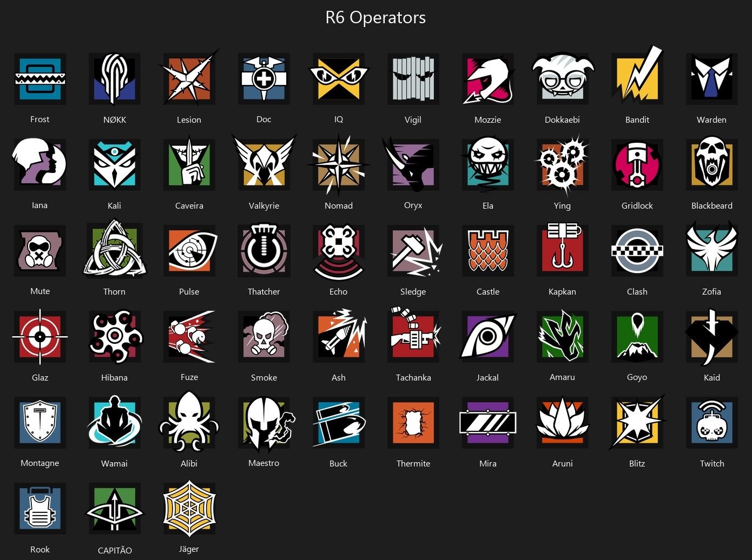Pick the Hibana pellet cluster icon
752x560 pixels.
[115, 337]
